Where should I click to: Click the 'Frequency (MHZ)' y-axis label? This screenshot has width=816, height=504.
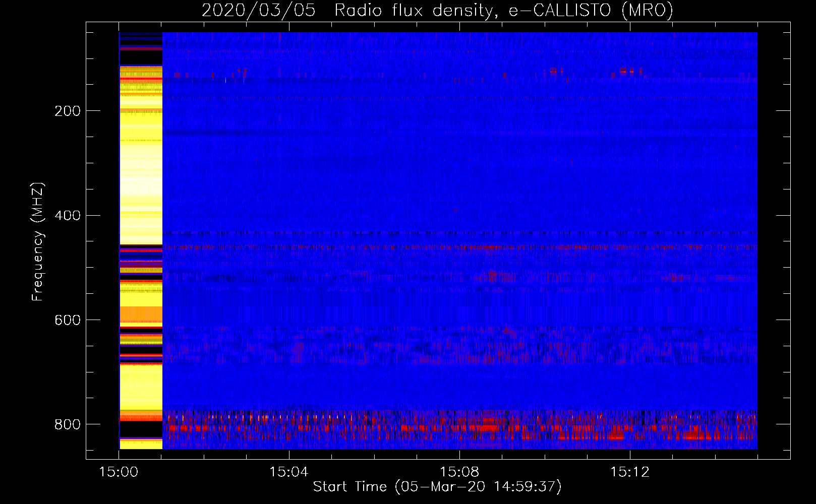38,241
